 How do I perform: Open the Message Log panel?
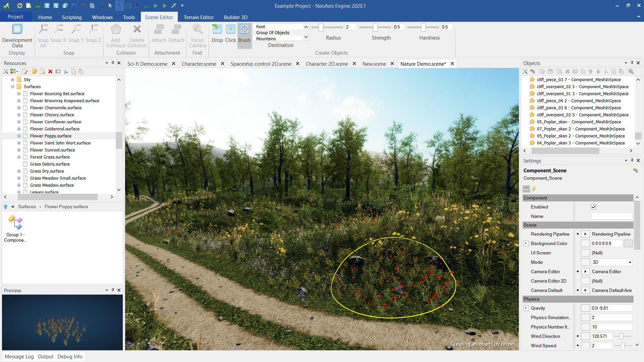[x=19, y=356]
